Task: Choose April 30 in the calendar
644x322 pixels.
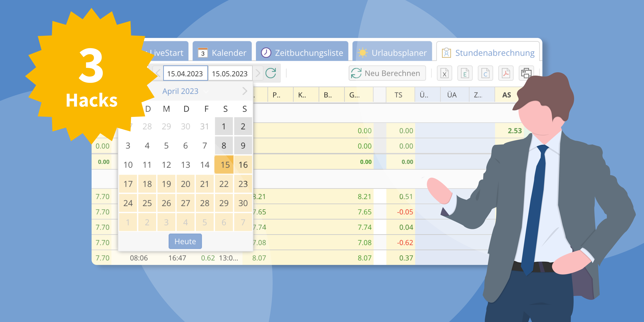Action: point(243,203)
